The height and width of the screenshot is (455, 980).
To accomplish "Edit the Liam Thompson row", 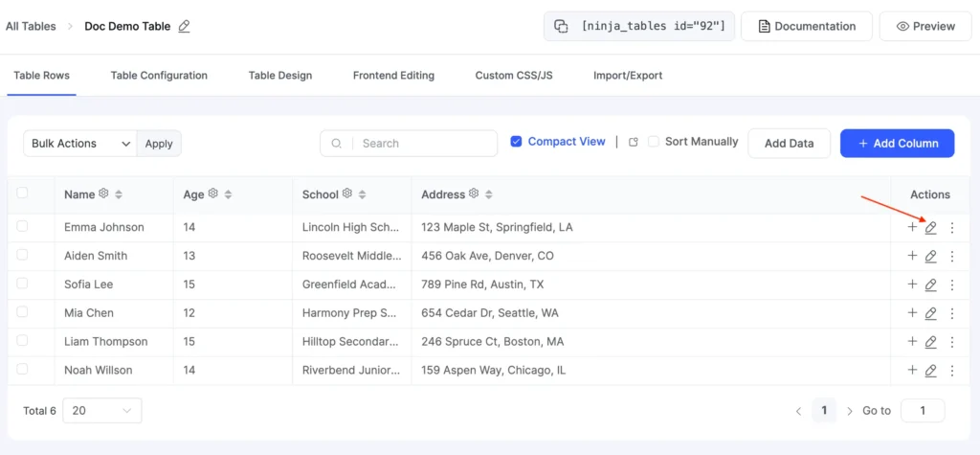I will point(930,342).
